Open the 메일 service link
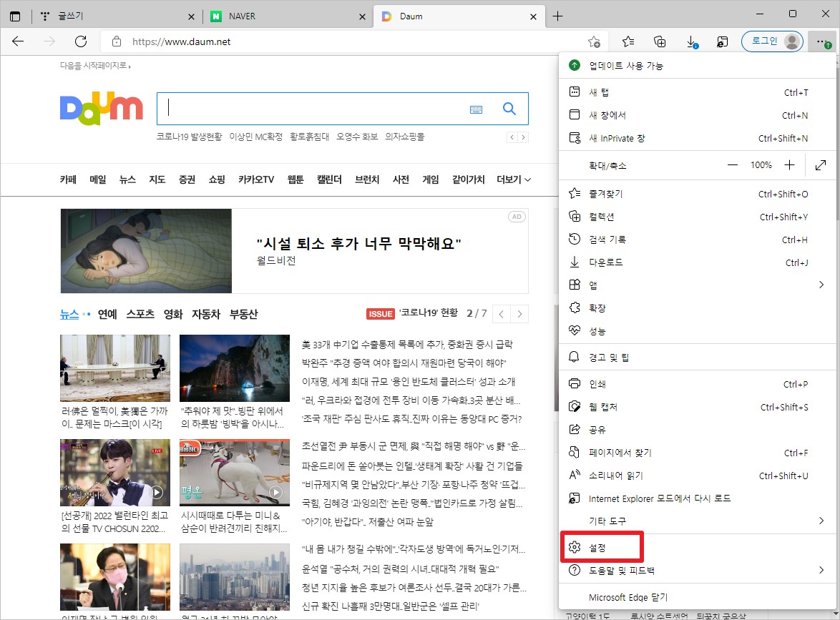The width and height of the screenshot is (840, 620). pyautogui.click(x=98, y=179)
